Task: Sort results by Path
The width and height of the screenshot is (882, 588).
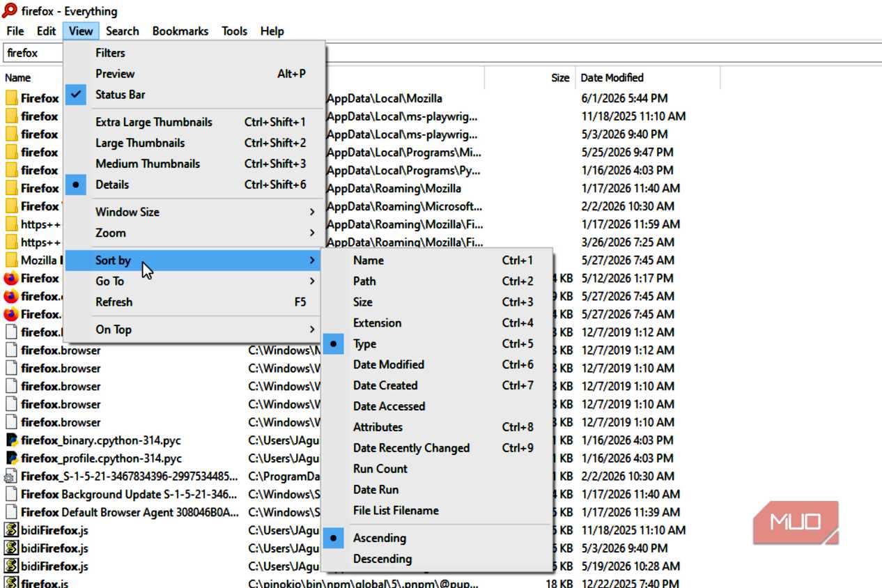Action: point(437,281)
